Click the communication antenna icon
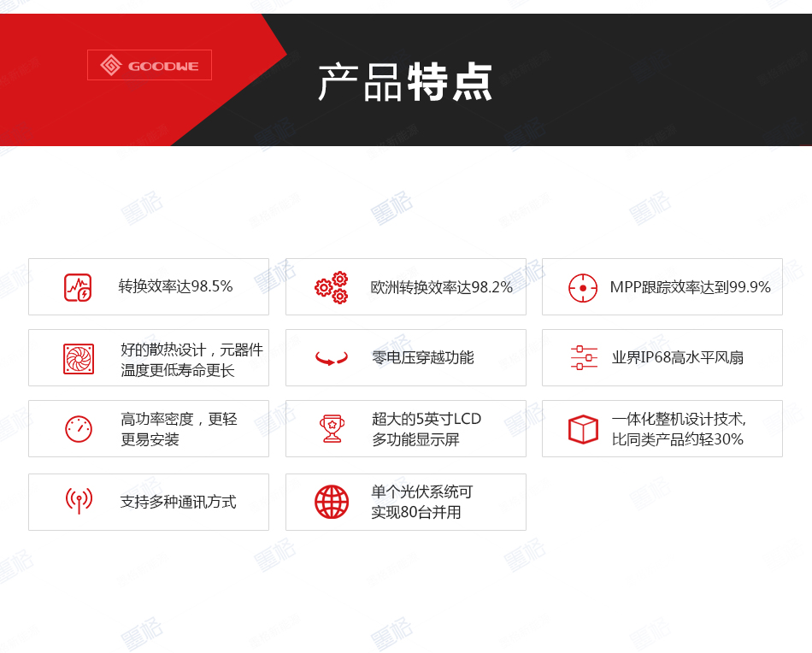 click(79, 502)
